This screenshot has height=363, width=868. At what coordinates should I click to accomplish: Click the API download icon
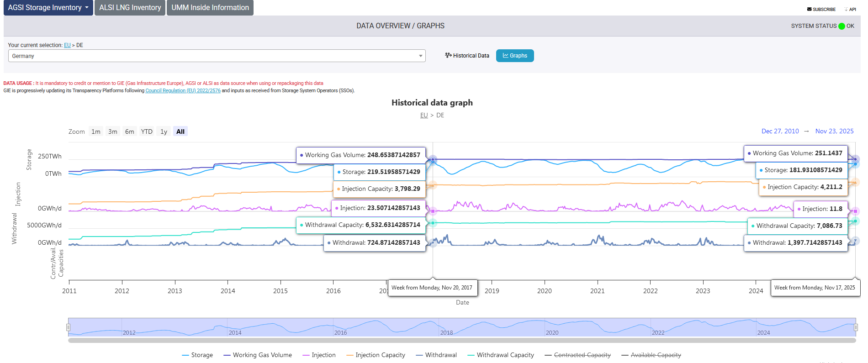point(846,9)
